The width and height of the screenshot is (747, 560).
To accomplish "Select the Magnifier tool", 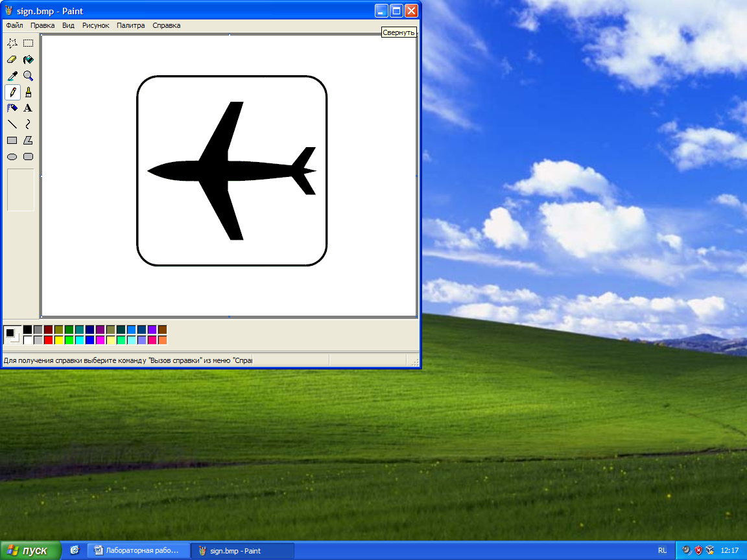I will [29, 76].
